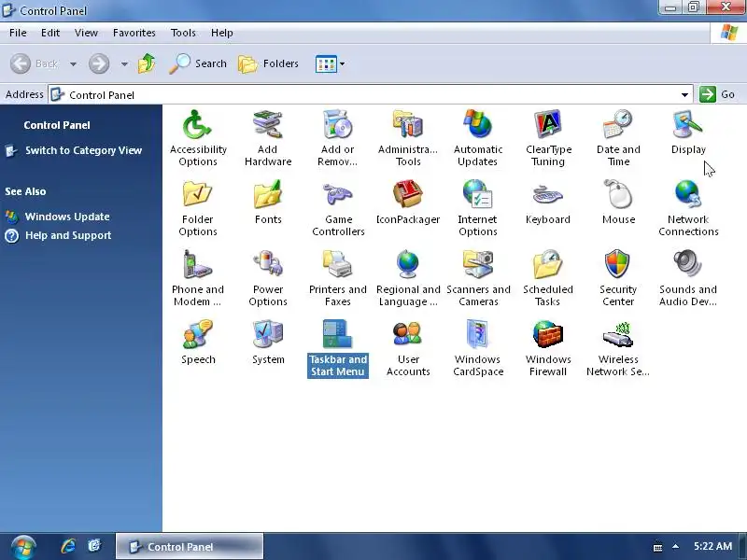Open Administrative Tools icon
The image size is (747, 560).
(x=408, y=137)
